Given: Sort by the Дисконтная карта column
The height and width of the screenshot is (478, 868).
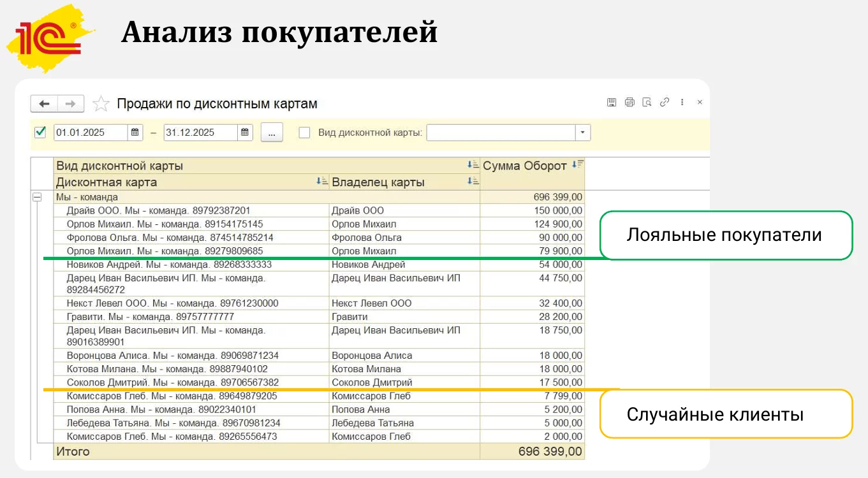Looking at the screenshot, I should [x=321, y=182].
